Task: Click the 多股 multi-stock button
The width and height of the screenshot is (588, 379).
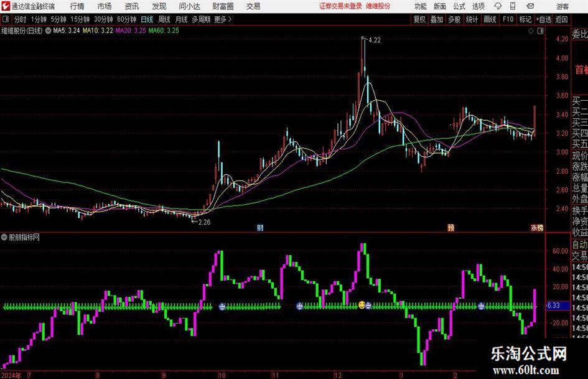Action: click(454, 19)
